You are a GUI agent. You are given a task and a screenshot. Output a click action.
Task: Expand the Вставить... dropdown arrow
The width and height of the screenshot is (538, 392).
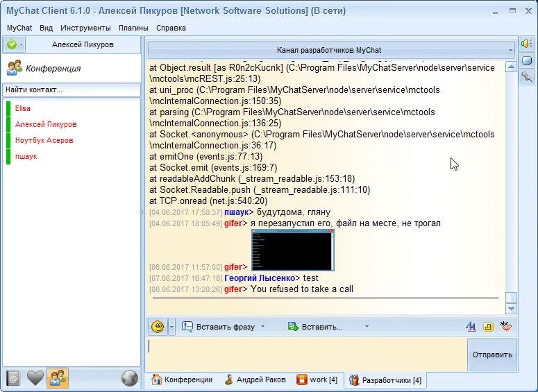367,327
